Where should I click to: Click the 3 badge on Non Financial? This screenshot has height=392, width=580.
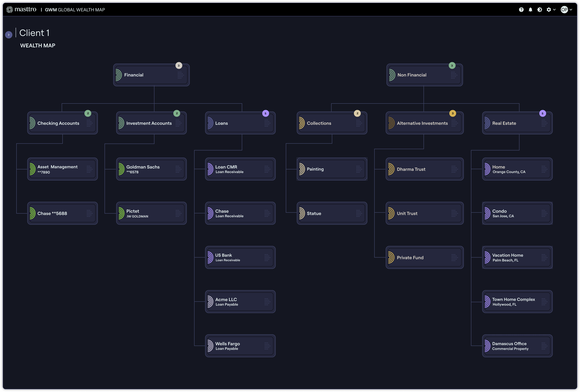coord(452,66)
